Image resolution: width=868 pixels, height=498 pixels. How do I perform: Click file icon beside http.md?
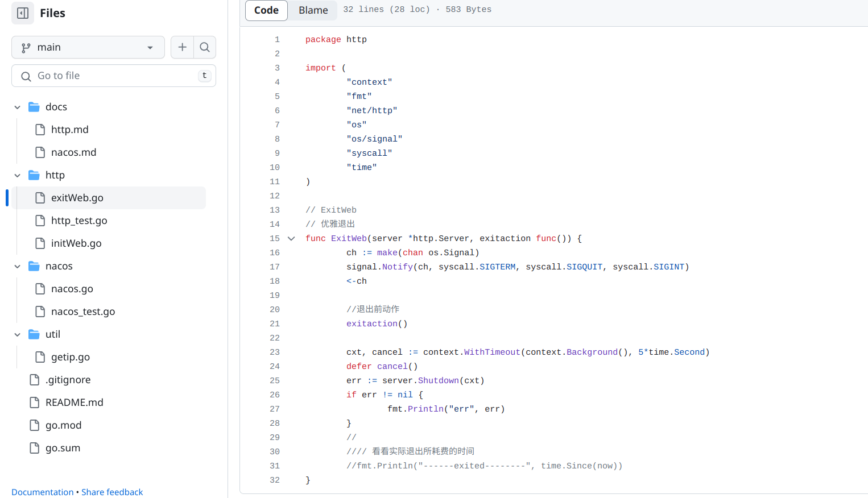(40, 130)
